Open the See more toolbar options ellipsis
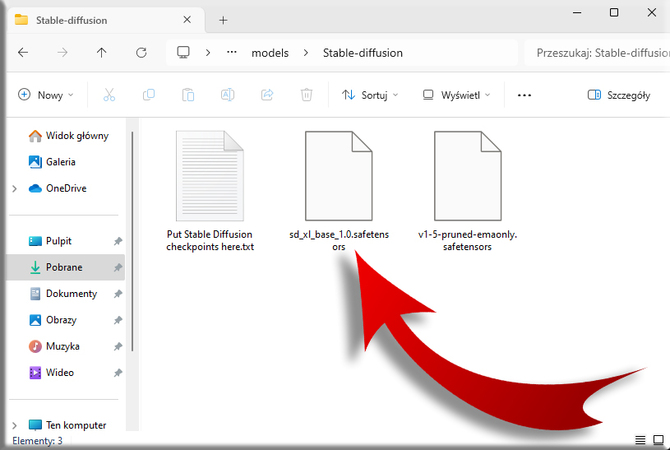670x450 pixels. pos(524,95)
